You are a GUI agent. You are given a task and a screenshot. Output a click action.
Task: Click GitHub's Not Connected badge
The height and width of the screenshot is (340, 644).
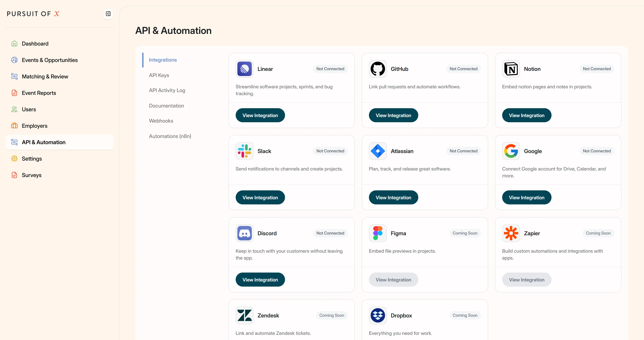point(463,69)
